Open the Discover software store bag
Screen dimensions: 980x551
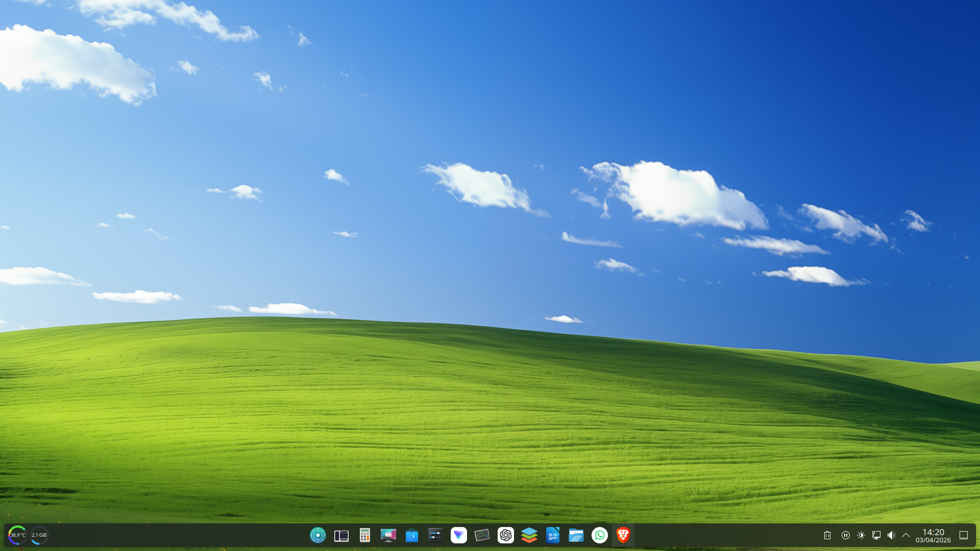coord(411,535)
